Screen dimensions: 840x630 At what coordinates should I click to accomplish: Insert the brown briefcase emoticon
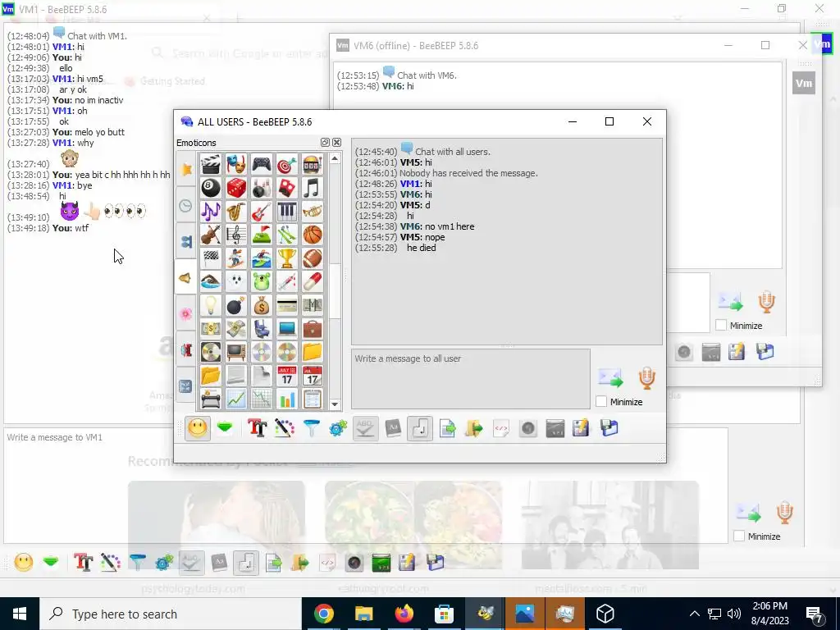pos(313,328)
